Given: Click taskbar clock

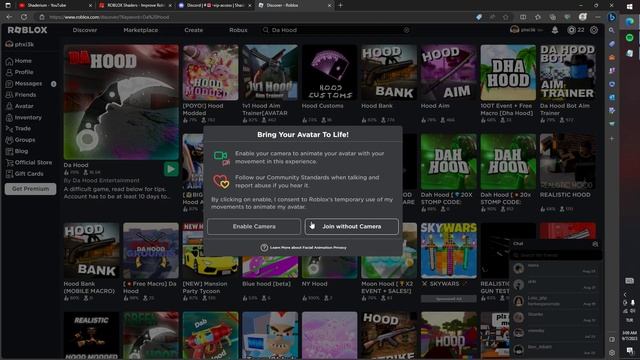Looking at the screenshot, I should pyautogui.click(x=629, y=336).
